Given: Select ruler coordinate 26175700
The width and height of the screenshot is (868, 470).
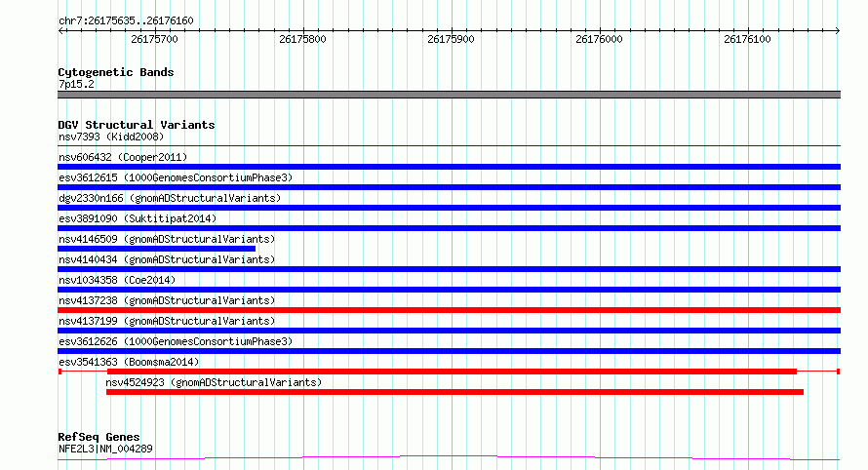Looking at the screenshot, I should [154, 39].
